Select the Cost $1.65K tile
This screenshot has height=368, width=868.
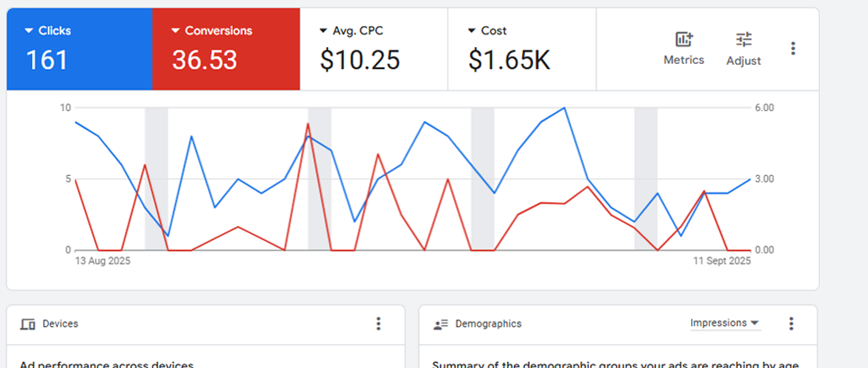522,50
